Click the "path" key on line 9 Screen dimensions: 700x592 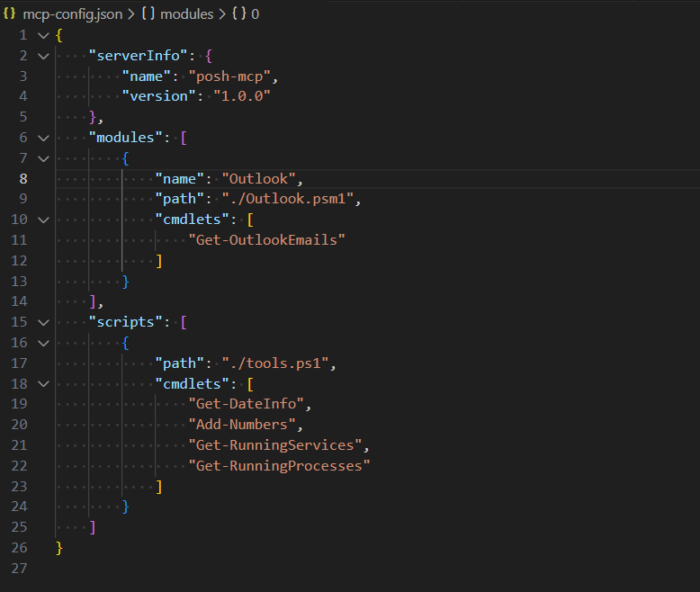179,198
